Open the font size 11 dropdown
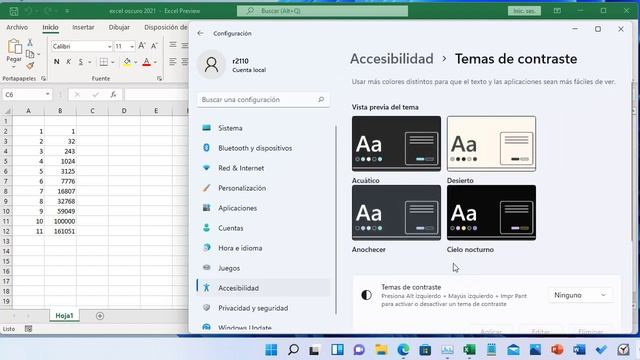This screenshot has height=360, width=640. click(131, 47)
